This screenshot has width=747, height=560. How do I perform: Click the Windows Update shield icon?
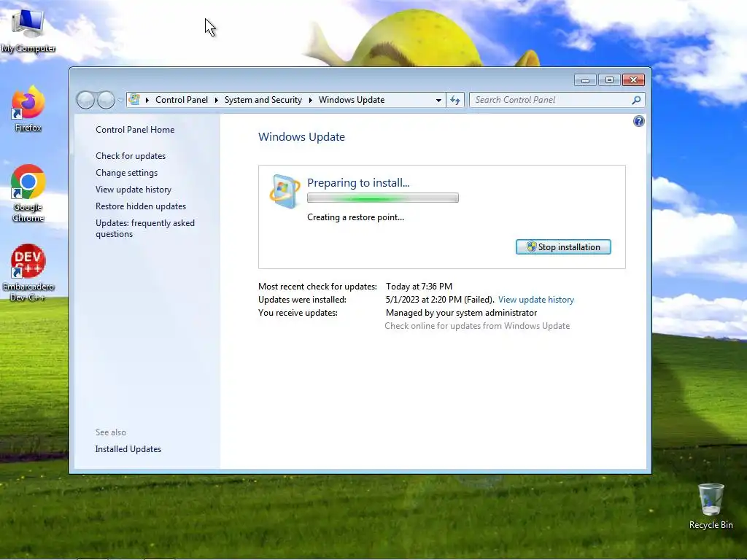tap(285, 191)
